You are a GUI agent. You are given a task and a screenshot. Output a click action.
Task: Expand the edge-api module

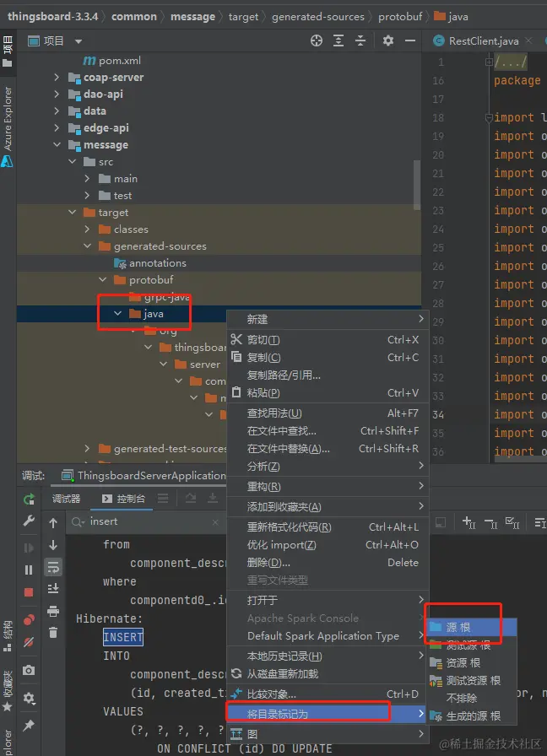[x=57, y=127]
